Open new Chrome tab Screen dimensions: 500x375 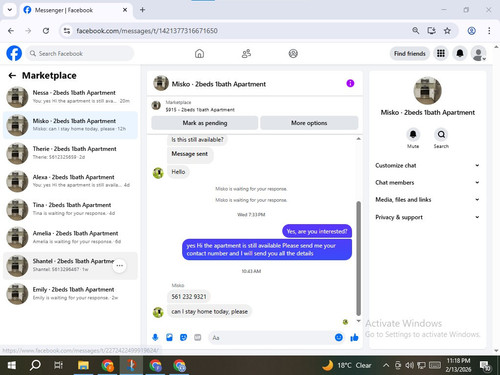(x=142, y=10)
